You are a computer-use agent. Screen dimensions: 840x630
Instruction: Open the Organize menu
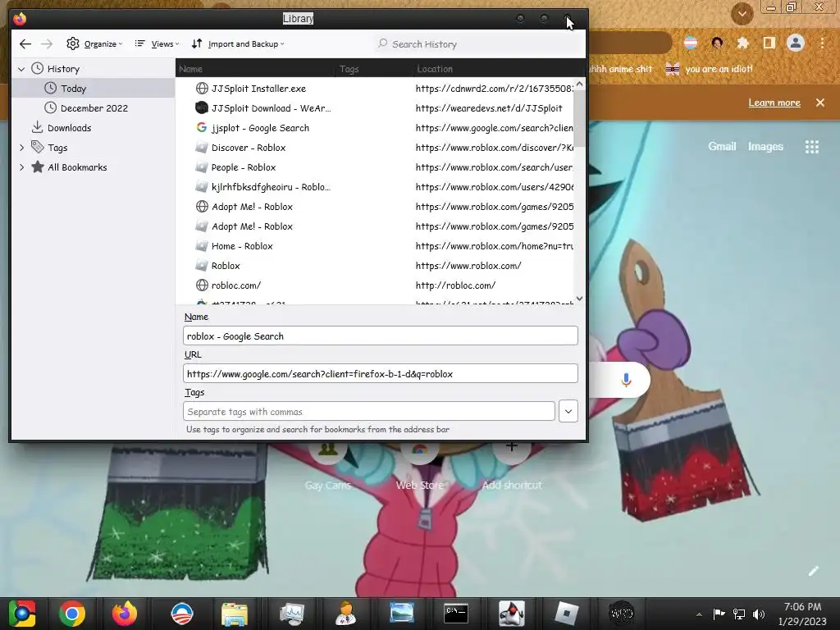pos(94,44)
